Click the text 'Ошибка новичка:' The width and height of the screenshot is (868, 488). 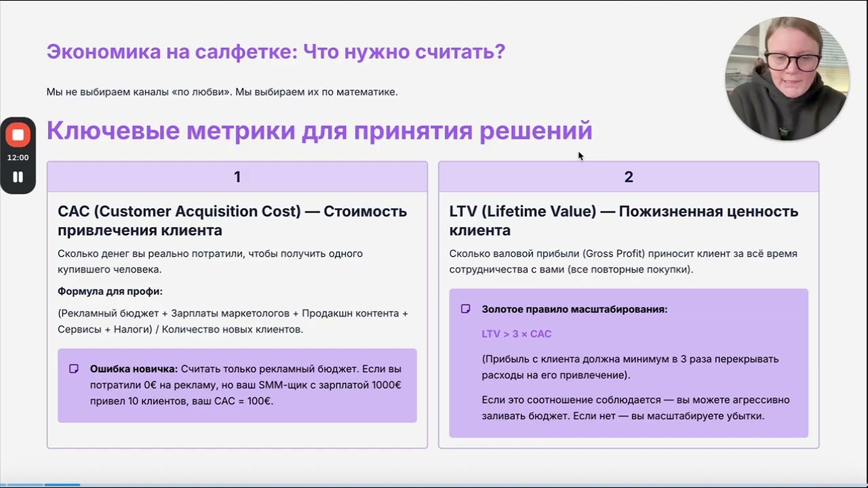134,369
